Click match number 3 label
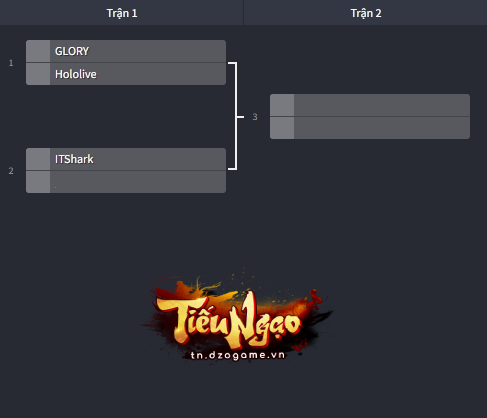The image size is (487, 418). [x=255, y=117]
